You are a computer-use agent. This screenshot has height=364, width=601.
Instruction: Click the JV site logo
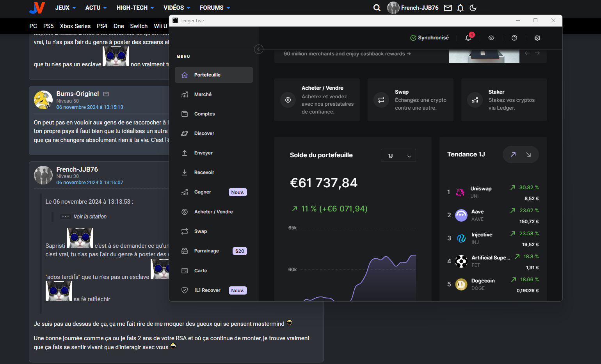click(x=37, y=8)
